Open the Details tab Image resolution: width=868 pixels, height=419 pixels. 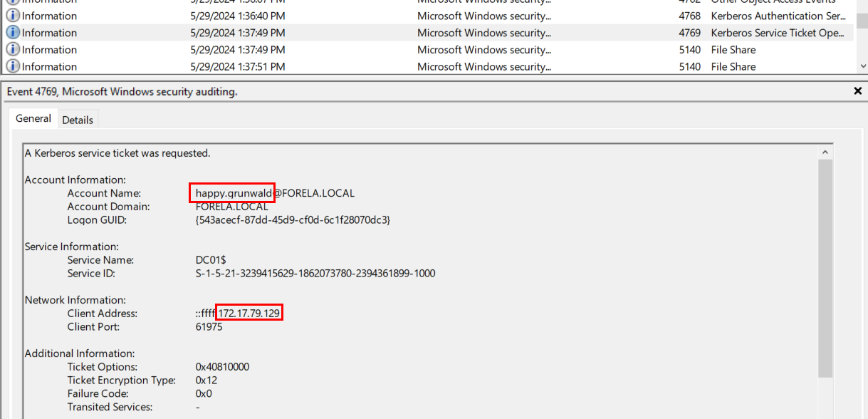(x=78, y=120)
